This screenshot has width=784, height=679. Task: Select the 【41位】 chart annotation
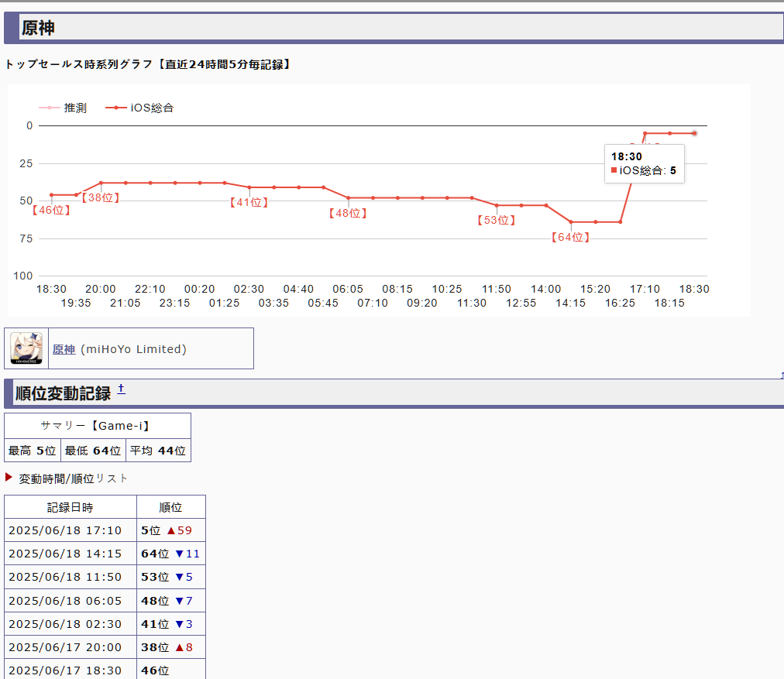pyautogui.click(x=249, y=202)
